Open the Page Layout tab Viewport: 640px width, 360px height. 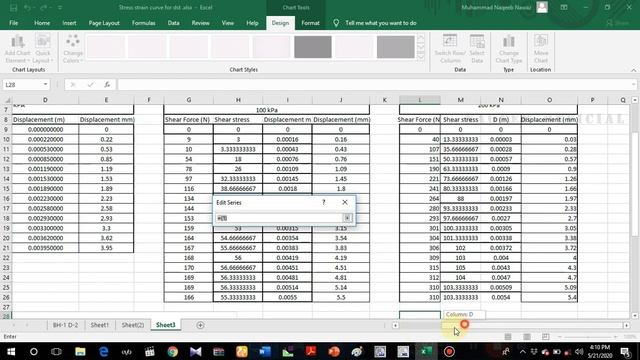coord(104,23)
